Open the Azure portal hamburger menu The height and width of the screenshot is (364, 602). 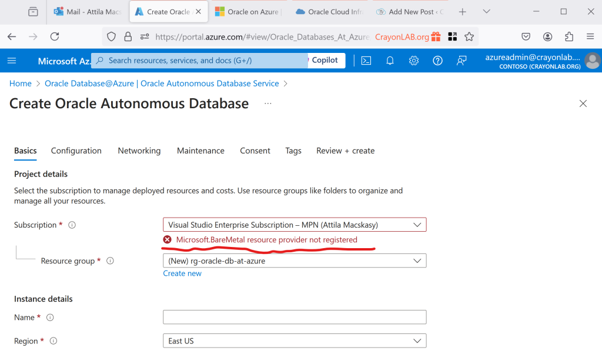[12, 61]
